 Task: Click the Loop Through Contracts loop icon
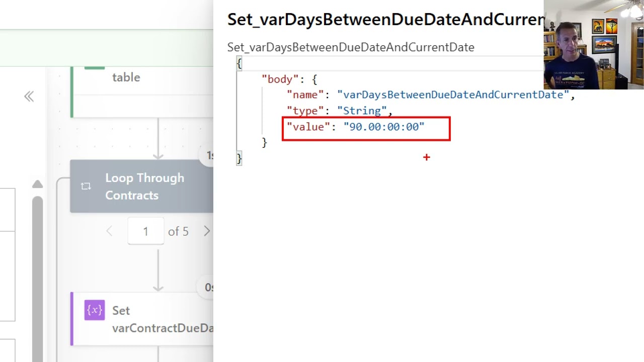coord(86,187)
